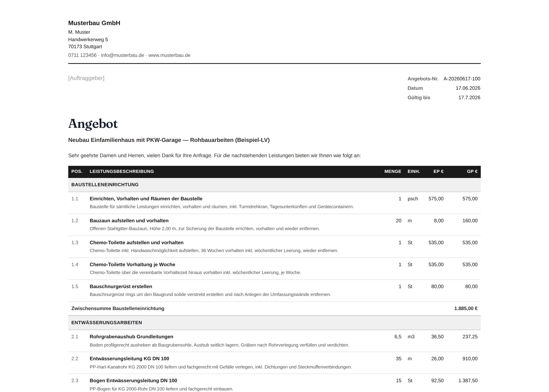Click title Einrichten, Vorhalten und Räumen der Baustelle

[x=146, y=199]
